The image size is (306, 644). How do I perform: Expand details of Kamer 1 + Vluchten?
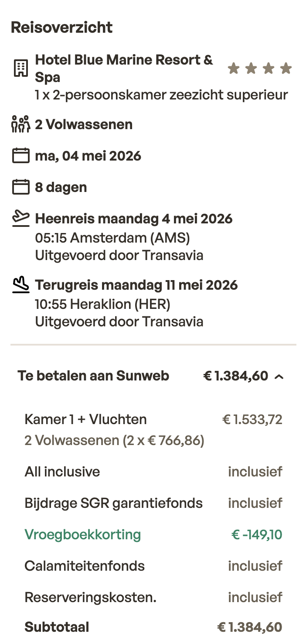click(85, 419)
